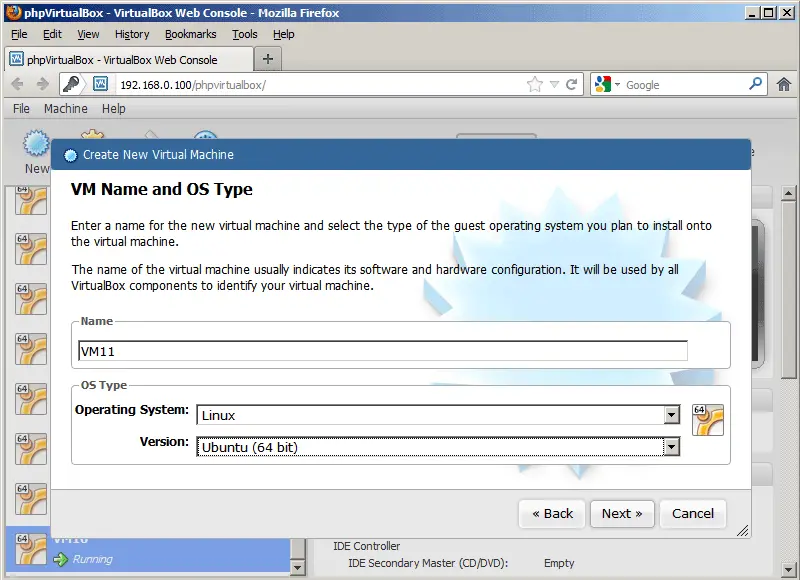The height and width of the screenshot is (580, 800).
Task: Click the « Back button
Action: coord(553,514)
